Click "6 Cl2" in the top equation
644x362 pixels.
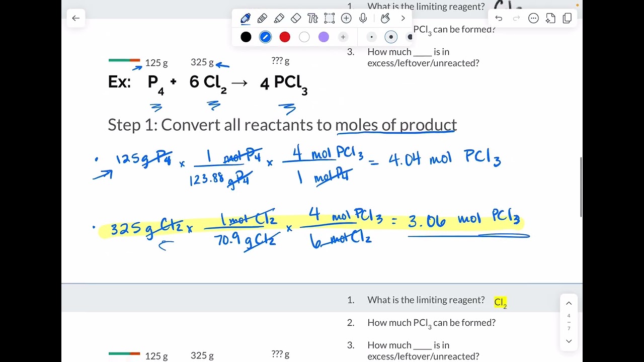tap(208, 83)
